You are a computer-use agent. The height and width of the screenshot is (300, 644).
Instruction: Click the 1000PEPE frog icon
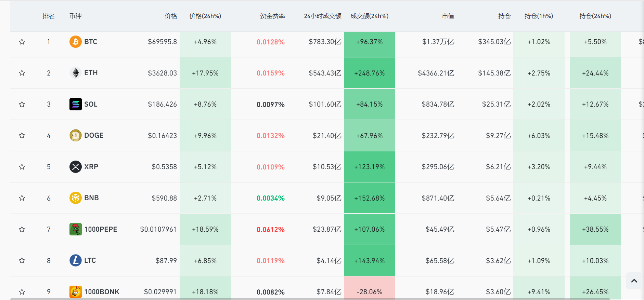point(75,229)
